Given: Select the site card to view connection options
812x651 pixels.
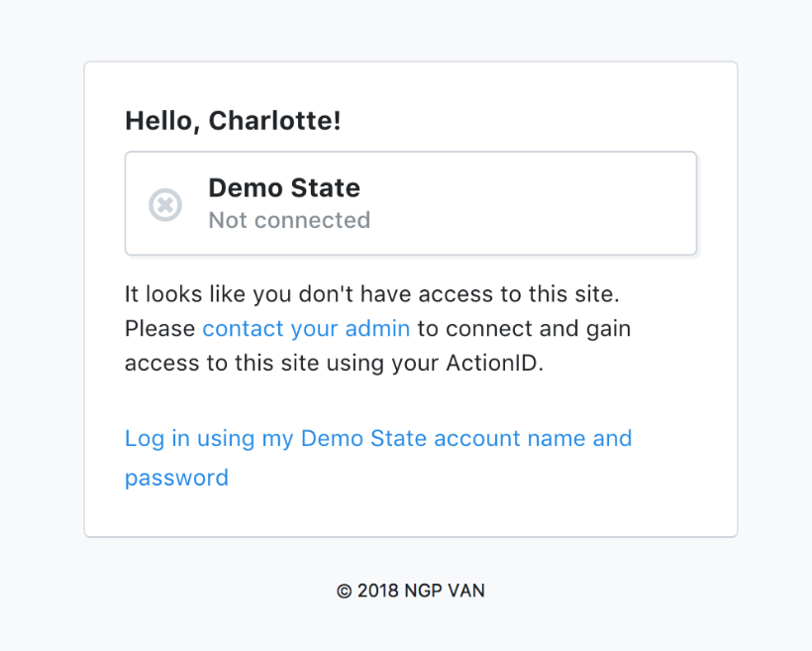Looking at the screenshot, I should (410, 203).
